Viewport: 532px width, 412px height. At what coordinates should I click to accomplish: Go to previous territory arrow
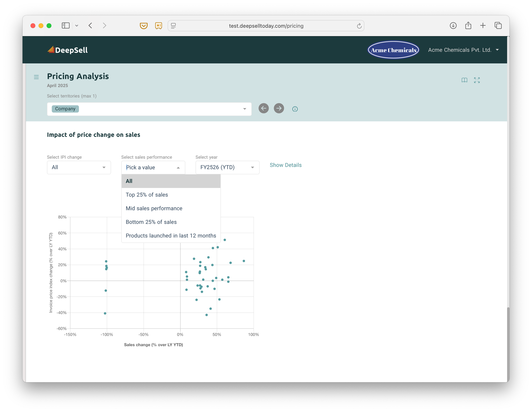tap(263, 108)
